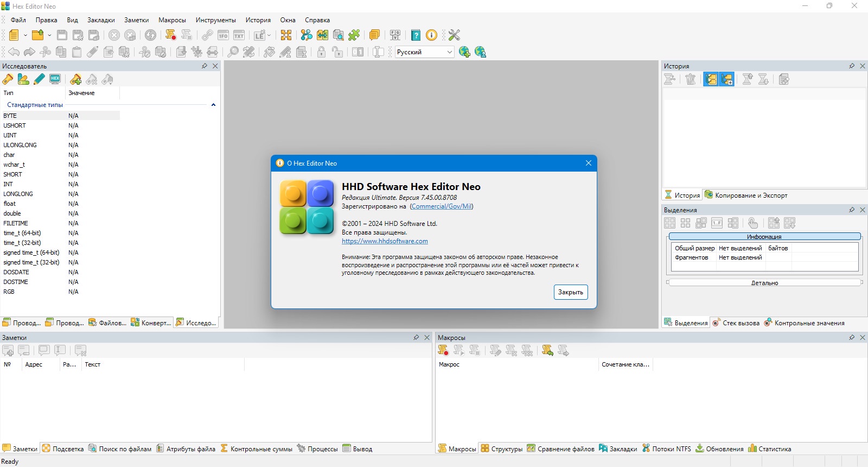The image size is (868, 467).
Task: Expand the Детально section
Action: 764,282
